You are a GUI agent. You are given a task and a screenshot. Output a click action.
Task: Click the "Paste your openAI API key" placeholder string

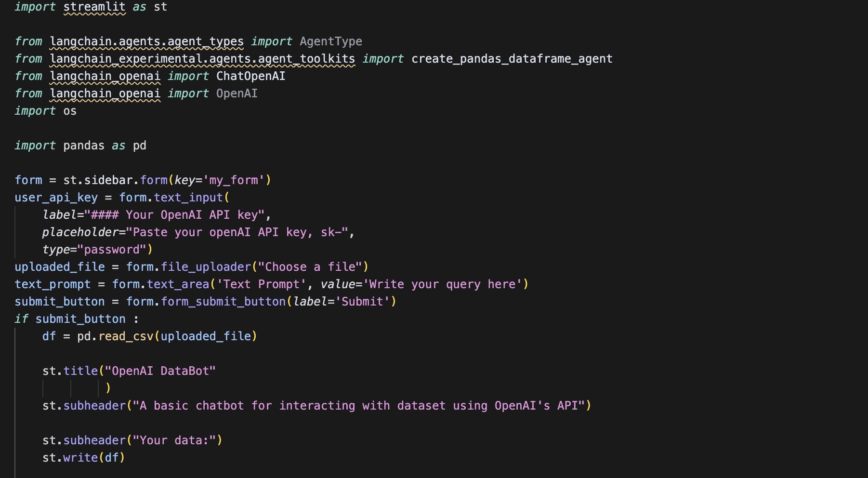[237, 233]
